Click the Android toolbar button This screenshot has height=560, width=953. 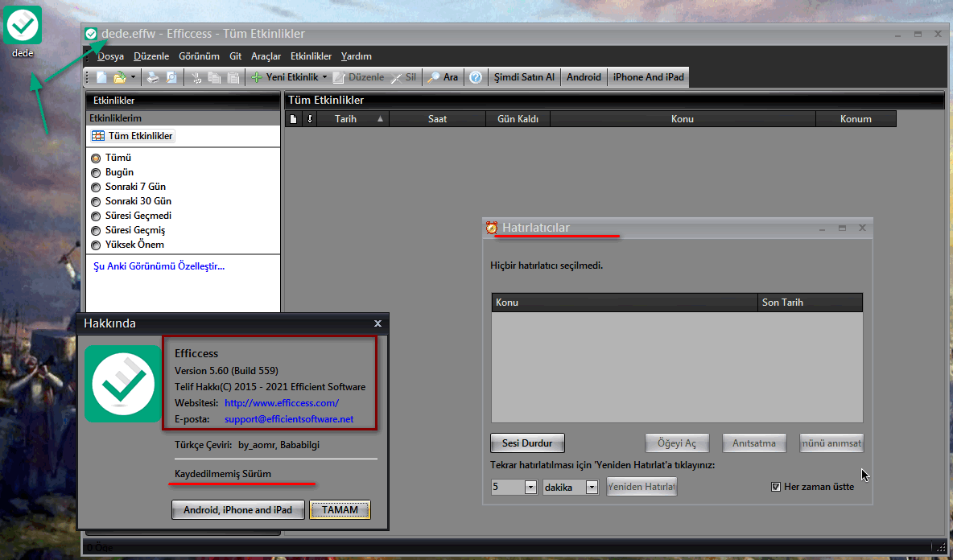coord(584,77)
